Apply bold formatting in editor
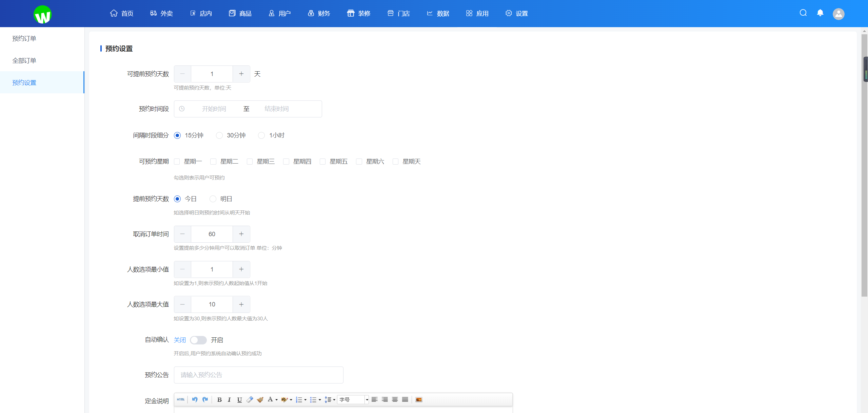868x413 pixels. (x=219, y=399)
